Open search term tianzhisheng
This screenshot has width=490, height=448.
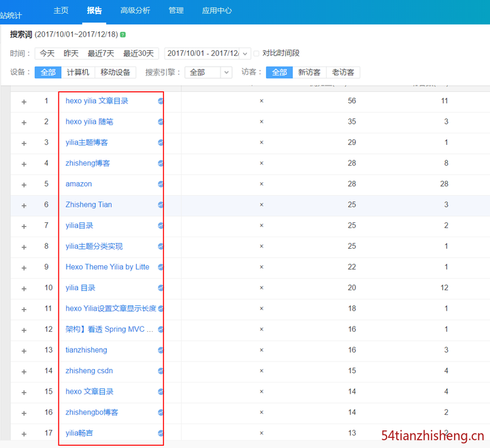[86, 350]
